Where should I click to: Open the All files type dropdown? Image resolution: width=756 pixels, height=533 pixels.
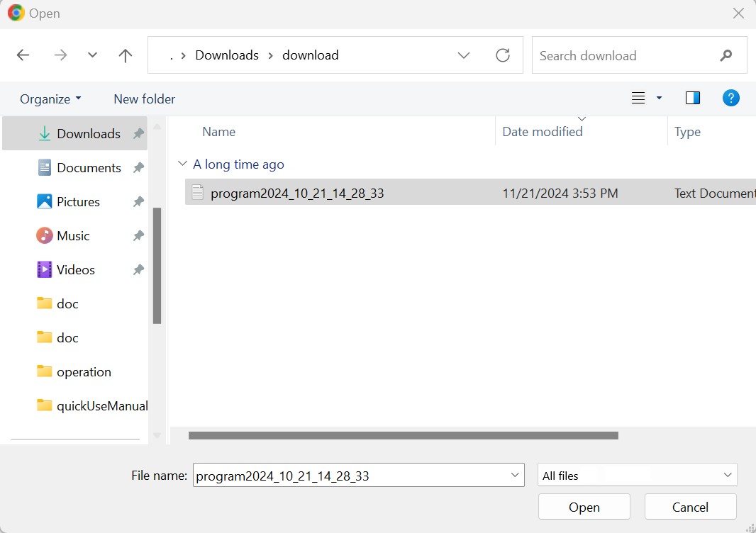(x=637, y=475)
